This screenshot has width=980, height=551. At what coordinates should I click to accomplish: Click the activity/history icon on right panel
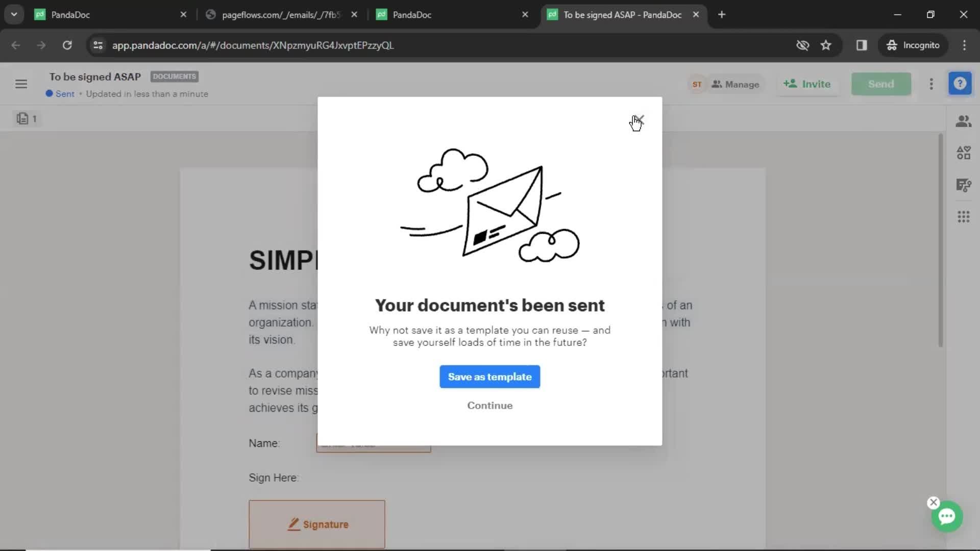pos(964,184)
